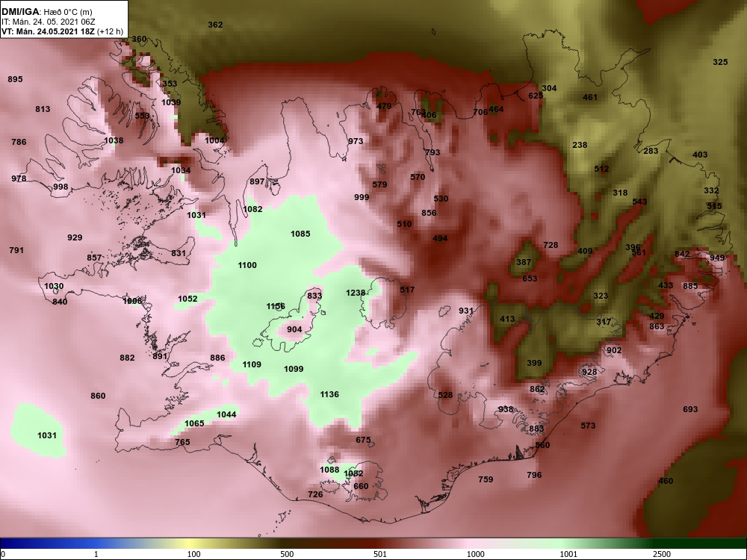Image resolution: width=747 pixels, height=560 pixels.
Task: Select the map value 1004
Action: pos(214,140)
